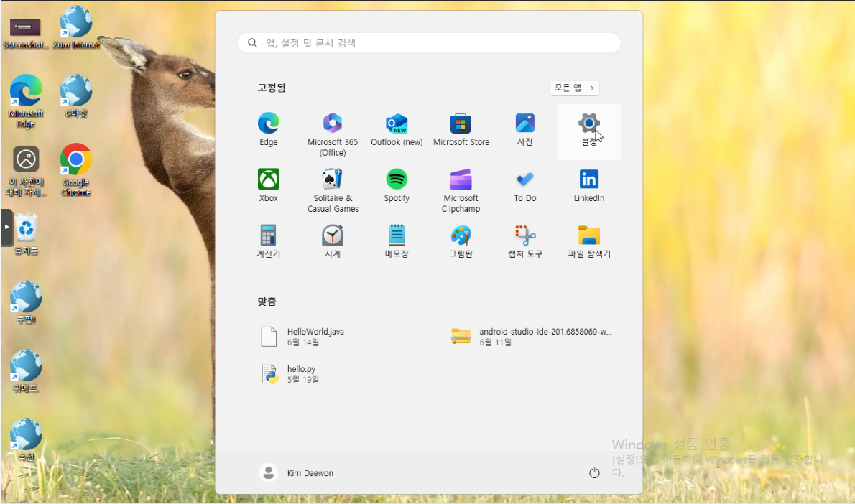
Task: Click 모든 앵 all apps button
Action: [x=574, y=88]
